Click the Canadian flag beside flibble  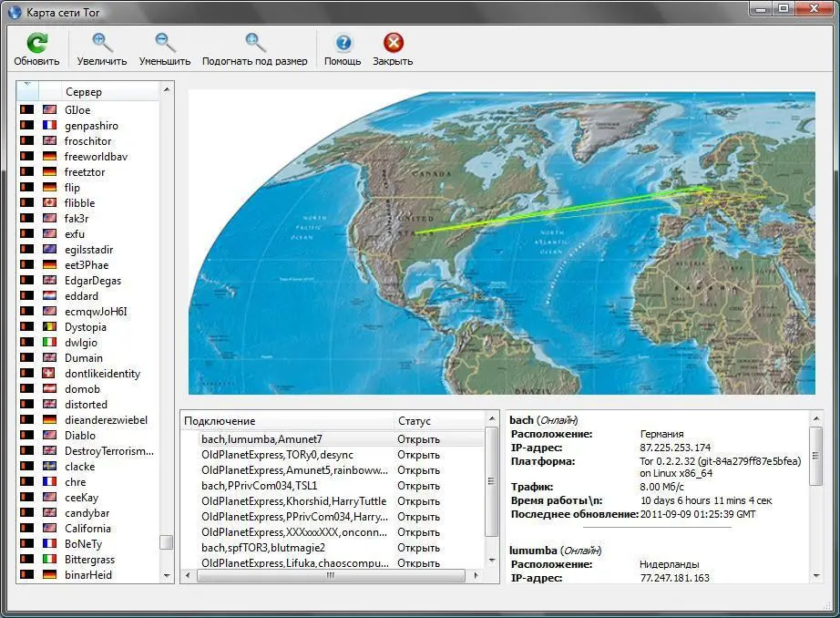point(49,202)
